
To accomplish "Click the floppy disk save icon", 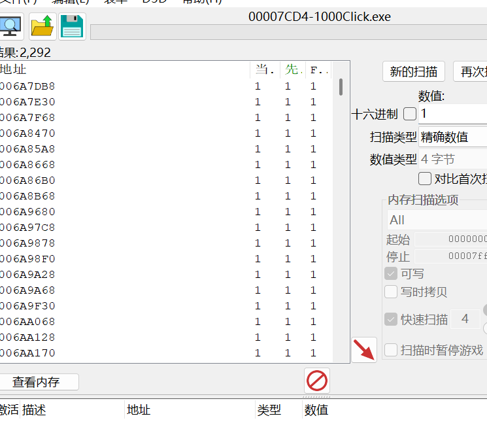I will pos(72,27).
